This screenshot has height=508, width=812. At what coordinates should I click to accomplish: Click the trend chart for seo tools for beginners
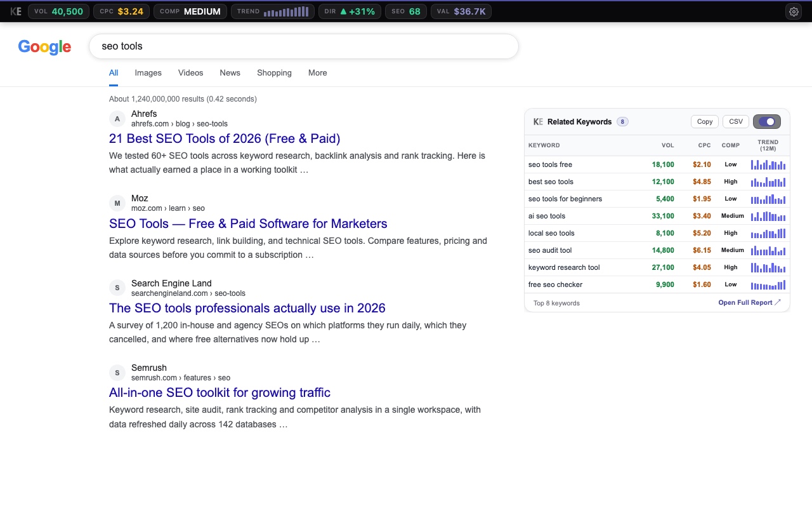(768, 199)
